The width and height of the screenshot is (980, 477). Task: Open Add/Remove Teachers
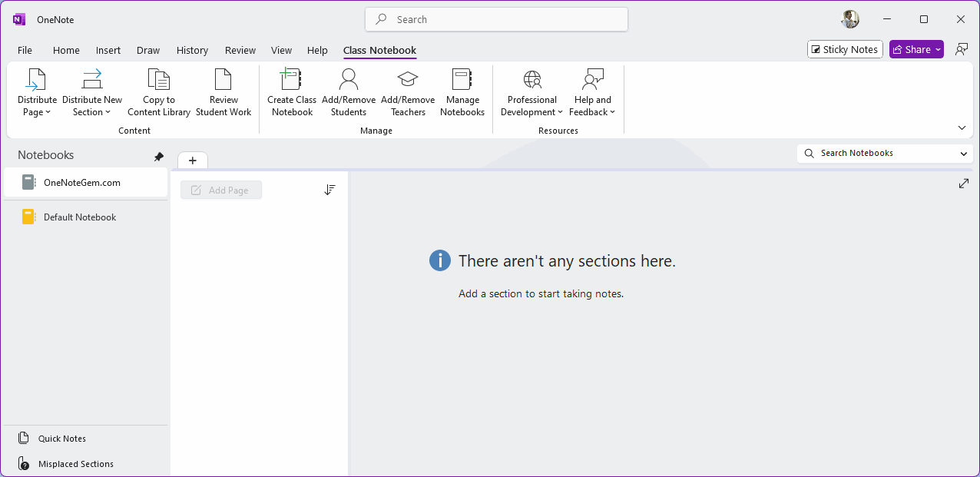pos(408,92)
